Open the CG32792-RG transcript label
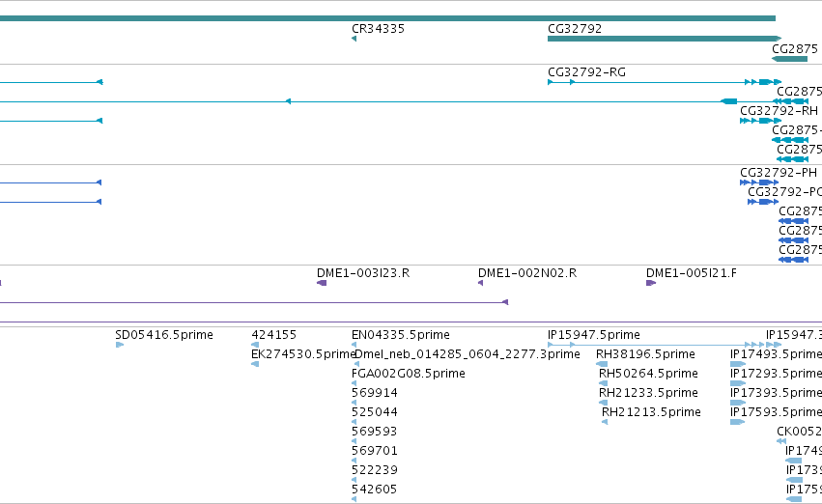This screenshot has height=504, width=822. click(586, 72)
